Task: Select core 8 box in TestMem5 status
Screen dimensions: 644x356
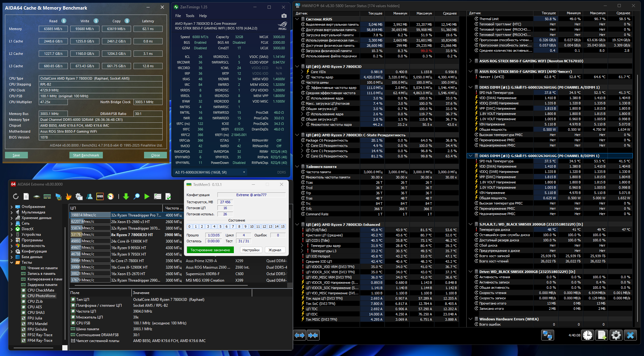Action: [239, 226]
